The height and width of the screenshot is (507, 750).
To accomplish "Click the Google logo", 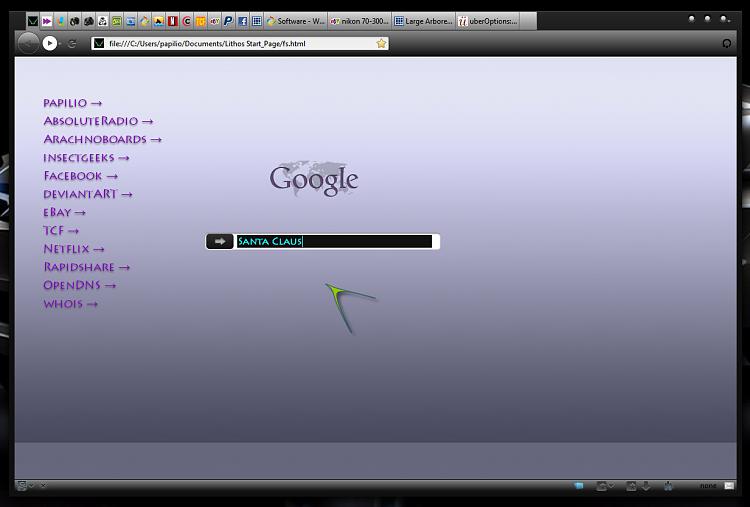I will point(314,179).
